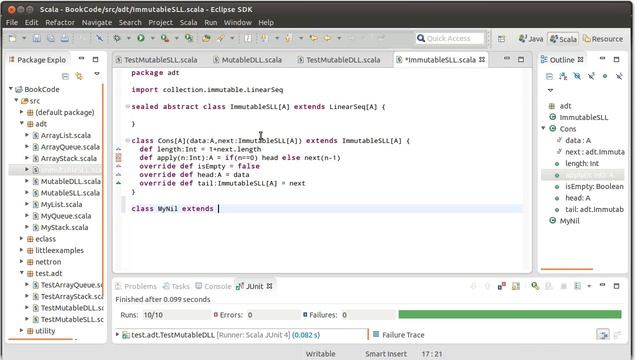Switch to TestMutableDLL.scala editor tab

(x=339, y=60)
